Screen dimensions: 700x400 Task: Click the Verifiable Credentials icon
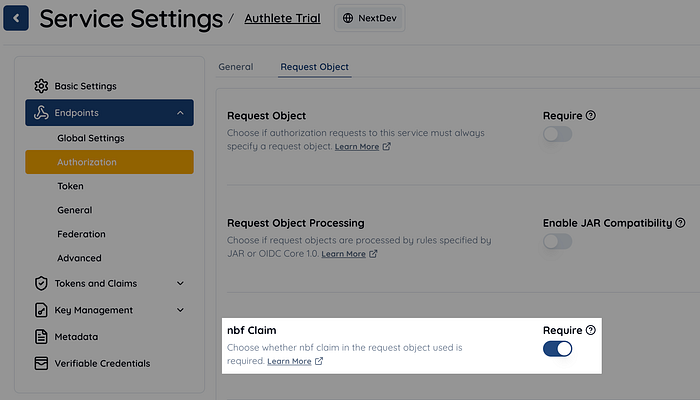coord(41,363)
